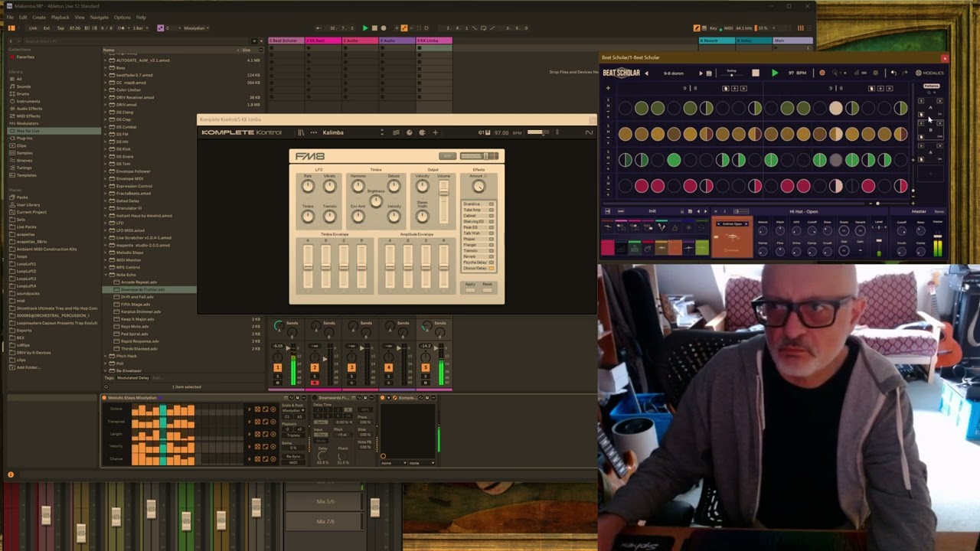Open Drums category in Ableton library

[24, 93]
